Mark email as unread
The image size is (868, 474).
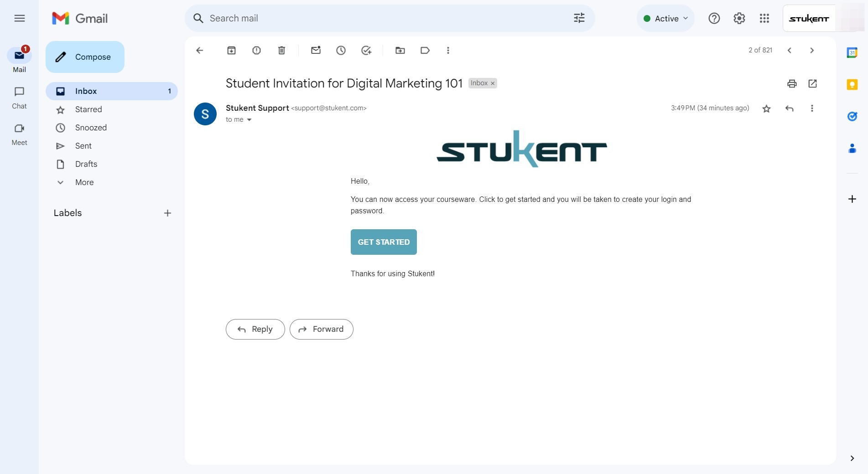tap(316, 51)
